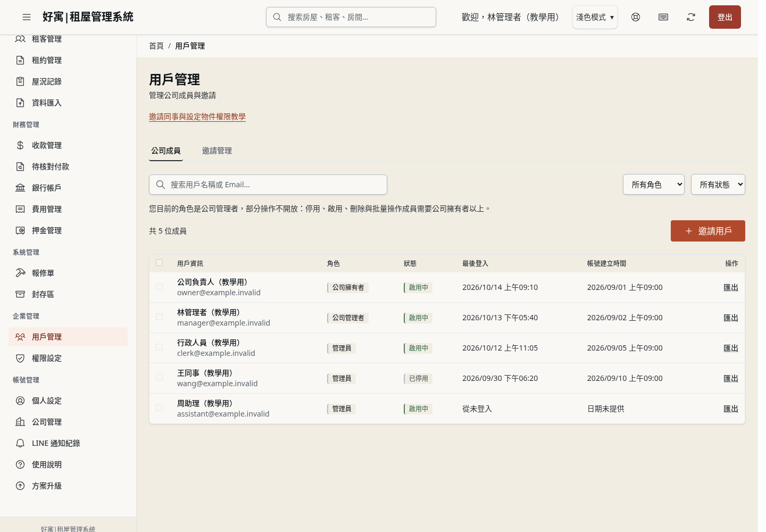This screenshot has height=532, width=766.
Task: Open 收款管理 in the sidebar
Action: 68,145
